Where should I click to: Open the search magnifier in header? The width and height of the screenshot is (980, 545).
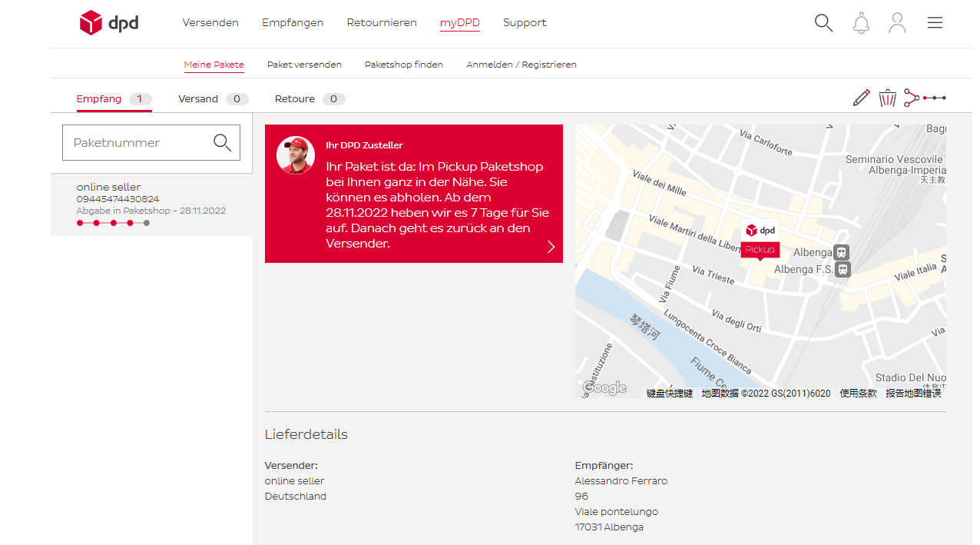pos(823,23)
